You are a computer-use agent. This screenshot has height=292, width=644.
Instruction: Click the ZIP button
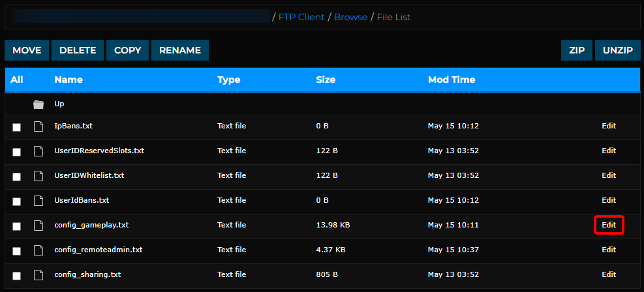[x=577, y=50]
